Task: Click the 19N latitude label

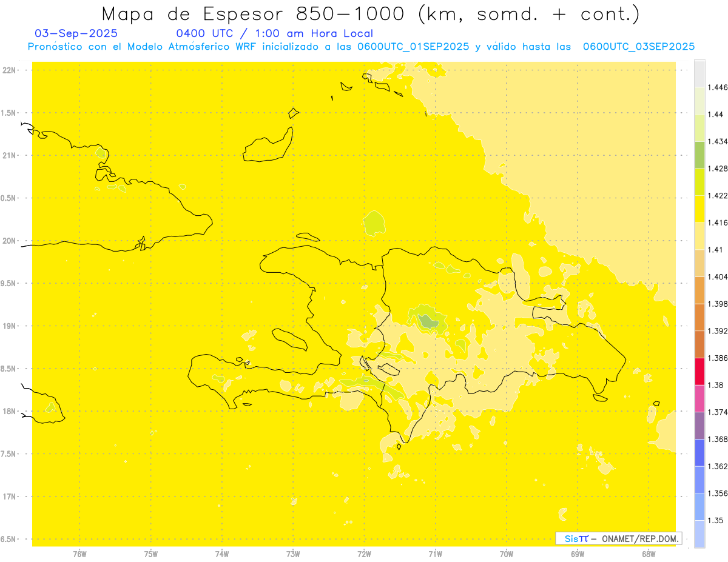Action: (9, 326)
